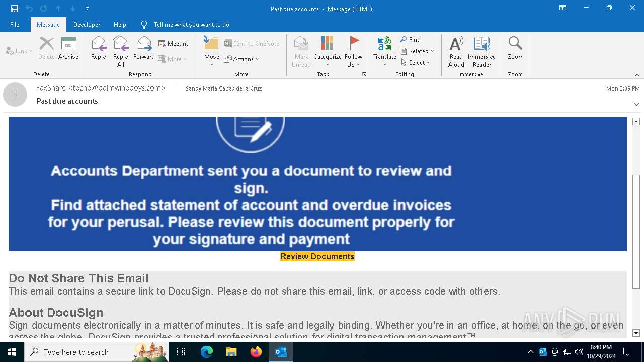The width and height of the screenshot is (644, 362).
Task: Open the Help tab
Action: point(120,25)
